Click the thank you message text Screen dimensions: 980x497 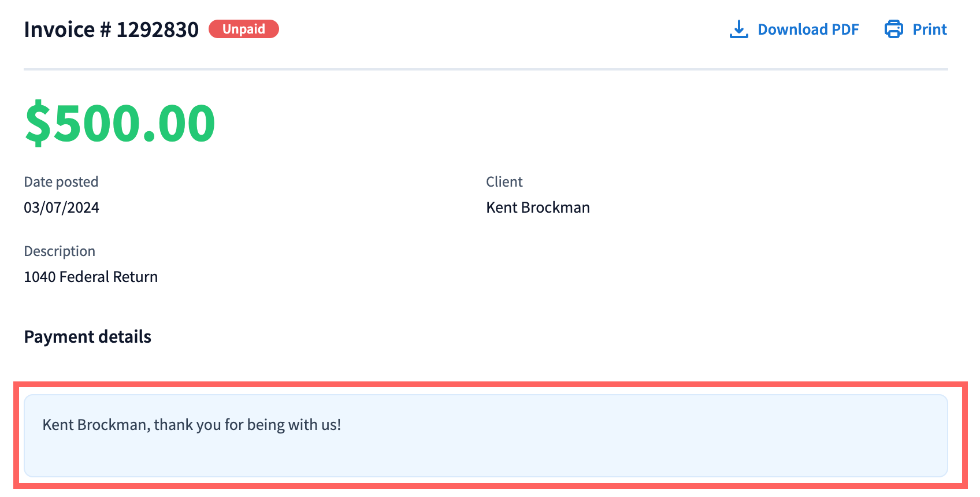tap(191, 425)
